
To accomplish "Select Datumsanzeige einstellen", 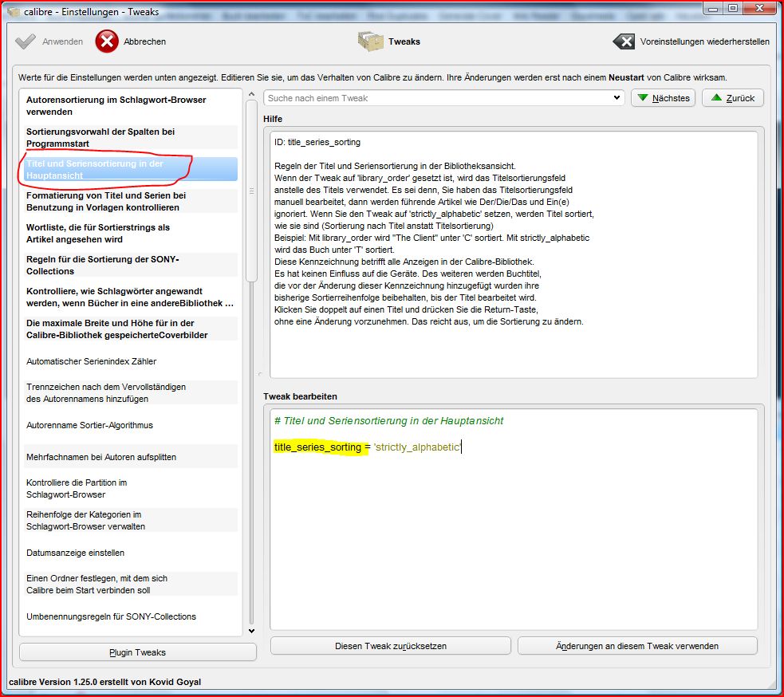I will [x=131, y=553].
